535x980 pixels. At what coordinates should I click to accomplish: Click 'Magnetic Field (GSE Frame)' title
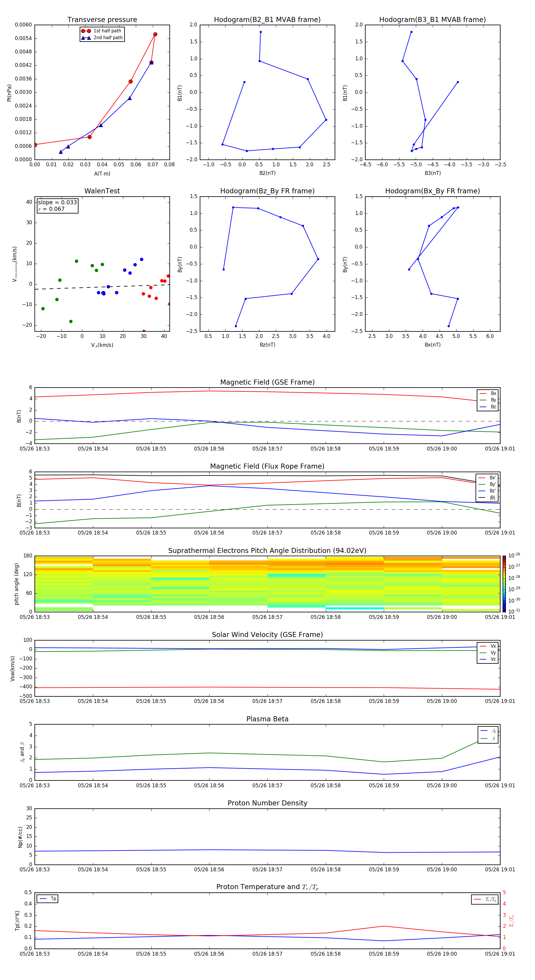tap(267, 382)
